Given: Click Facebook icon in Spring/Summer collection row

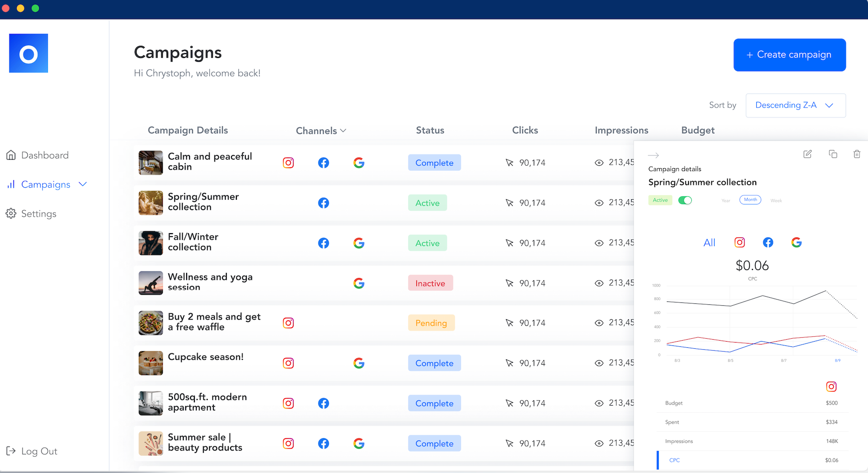Looking at the screenshot, I should click(x=324, y=203).
